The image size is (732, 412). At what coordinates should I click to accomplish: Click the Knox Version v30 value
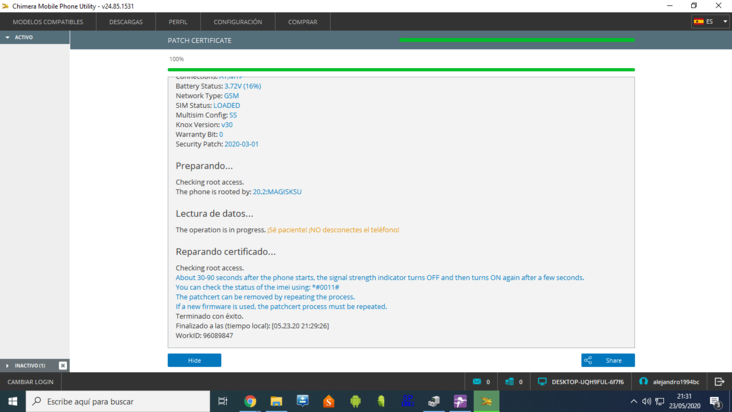(227, 125)
